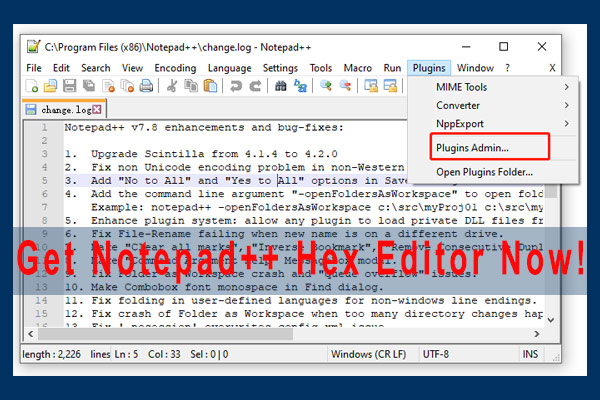Click the 'Upgrade Scintilla from 4.1.4' line

(201, 154)
